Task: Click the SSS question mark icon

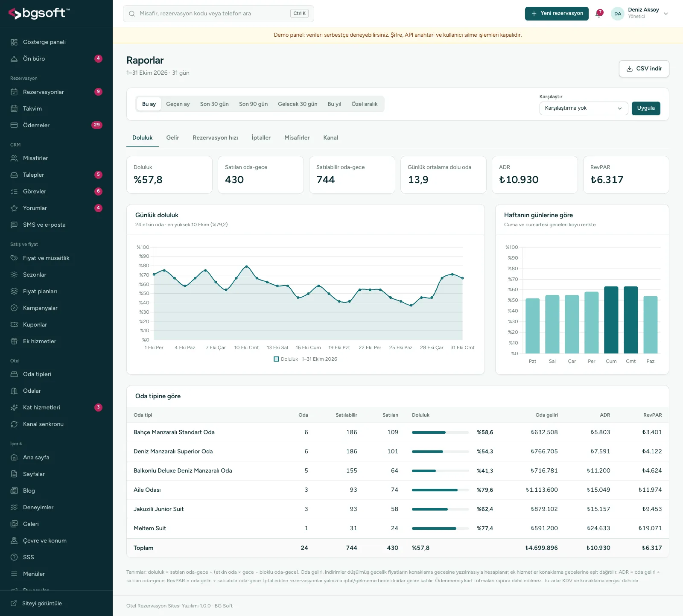Action: point(14,558)
